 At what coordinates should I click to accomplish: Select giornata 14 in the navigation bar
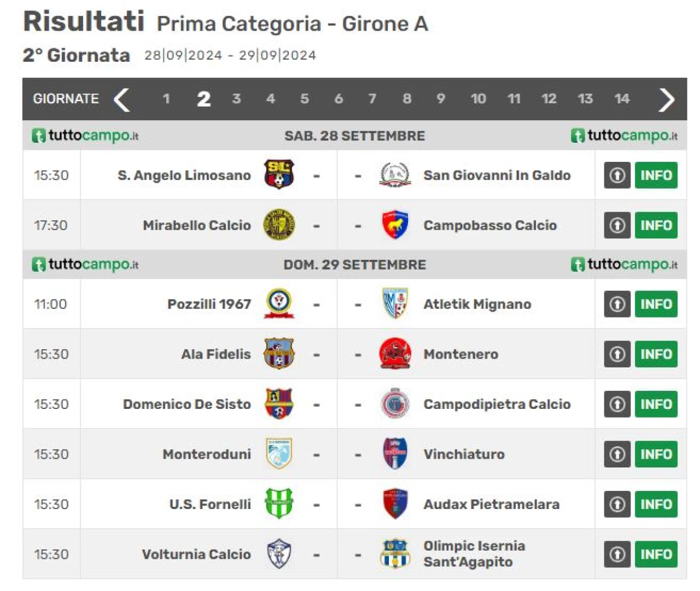pos(622,99)
